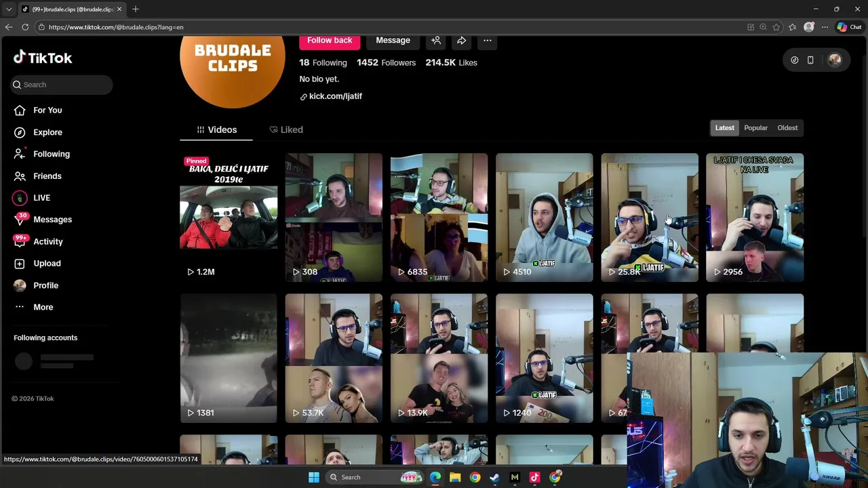Click the 18 Following count

click(x=323, y=62)
